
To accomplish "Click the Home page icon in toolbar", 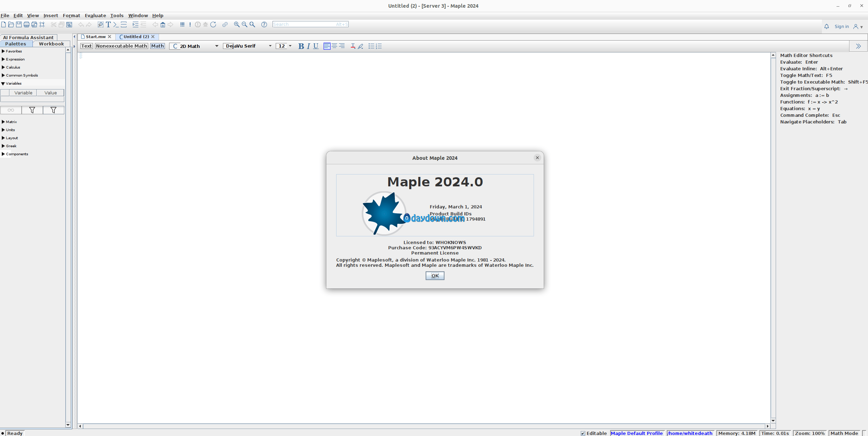I will (163, 24).
